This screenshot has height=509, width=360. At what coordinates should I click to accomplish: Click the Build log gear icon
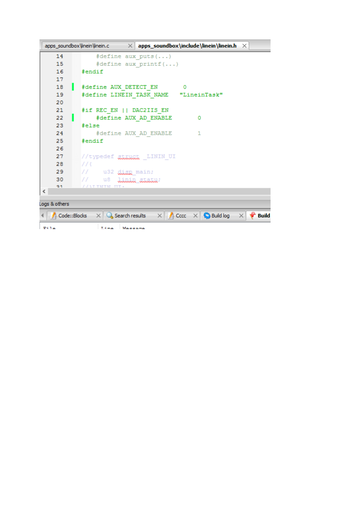[x=207, y=216]
